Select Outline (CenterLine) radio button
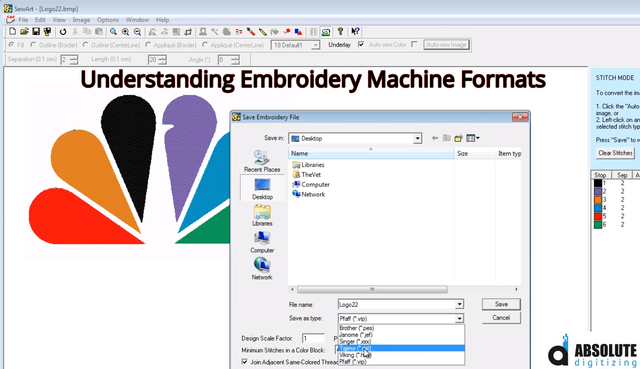640x369 pixels. coord(85,44)
